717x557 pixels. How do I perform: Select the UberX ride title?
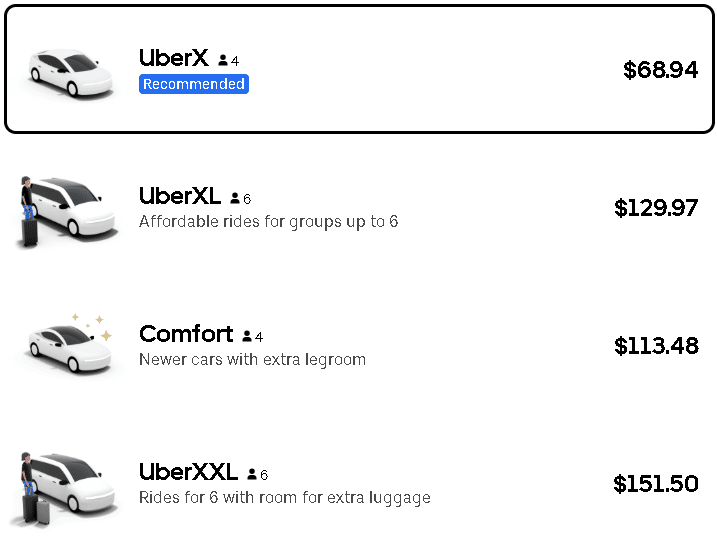[174, 58]
